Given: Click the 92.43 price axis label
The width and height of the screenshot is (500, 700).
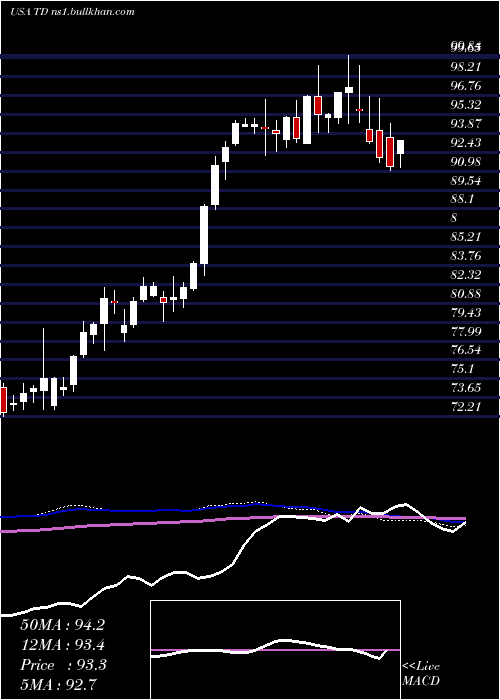Looking at the screenshot, I should coord(466,142).
